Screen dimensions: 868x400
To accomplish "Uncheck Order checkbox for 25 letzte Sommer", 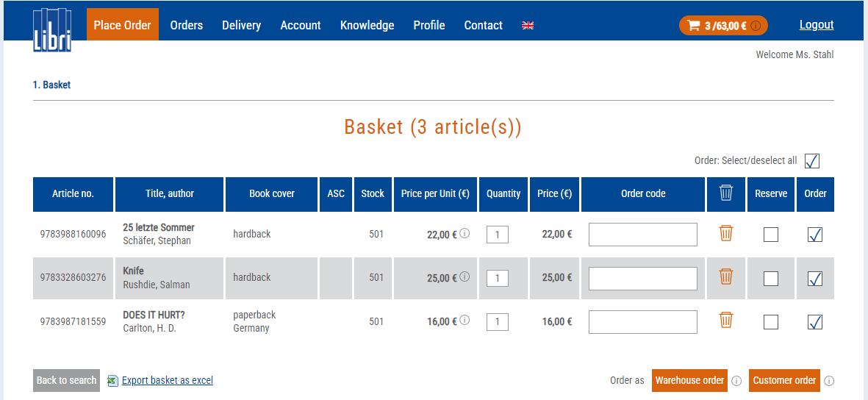I will pos(815,235).
